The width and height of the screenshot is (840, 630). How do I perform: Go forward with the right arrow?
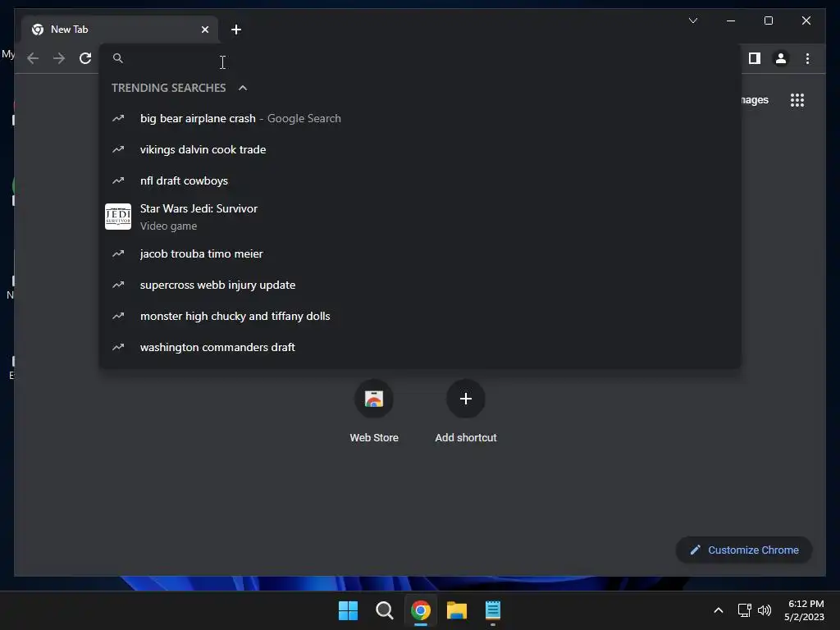(x=59, y=58)
